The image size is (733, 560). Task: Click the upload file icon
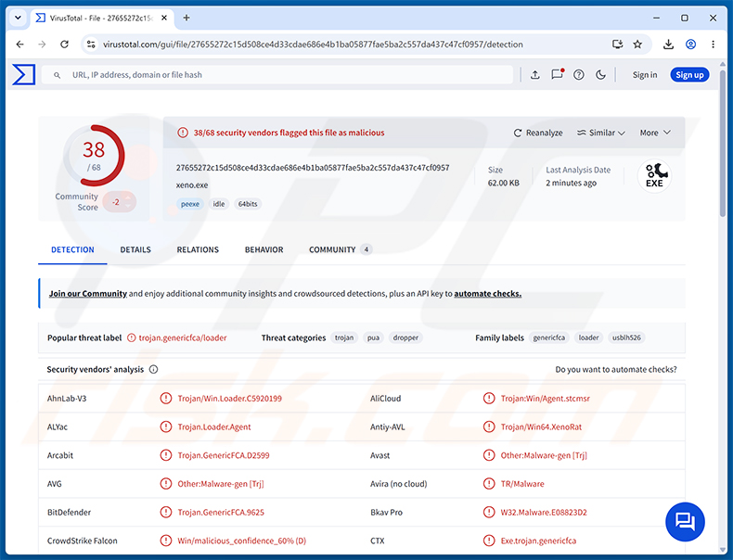(x=534, y=75)
